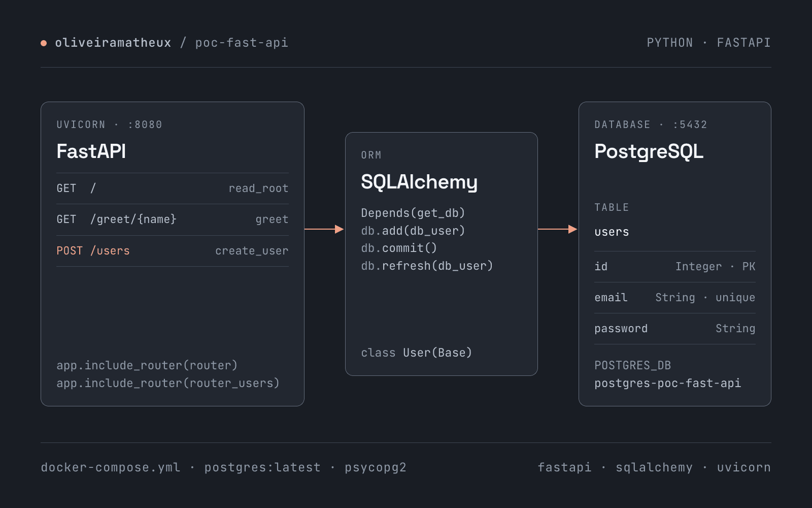Screen dimensions: 812x508
Task: Click the class User(Base) line
Action: coord(417,353)
